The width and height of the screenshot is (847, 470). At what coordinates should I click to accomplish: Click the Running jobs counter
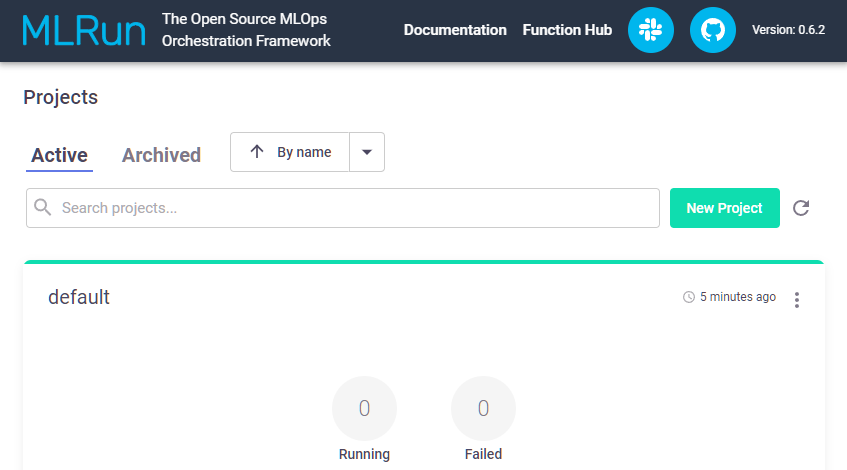pyautogui.click(x=364, y=409)
